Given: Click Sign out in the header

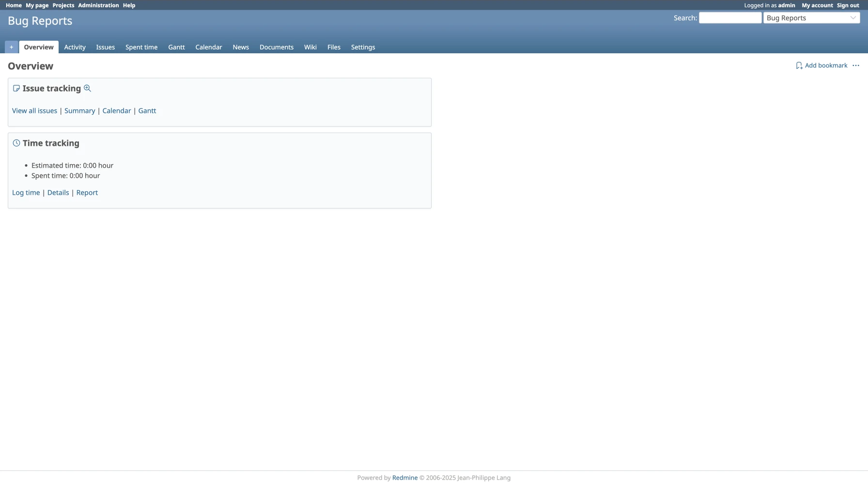Looking at the screenshot, I should point(848,5).
